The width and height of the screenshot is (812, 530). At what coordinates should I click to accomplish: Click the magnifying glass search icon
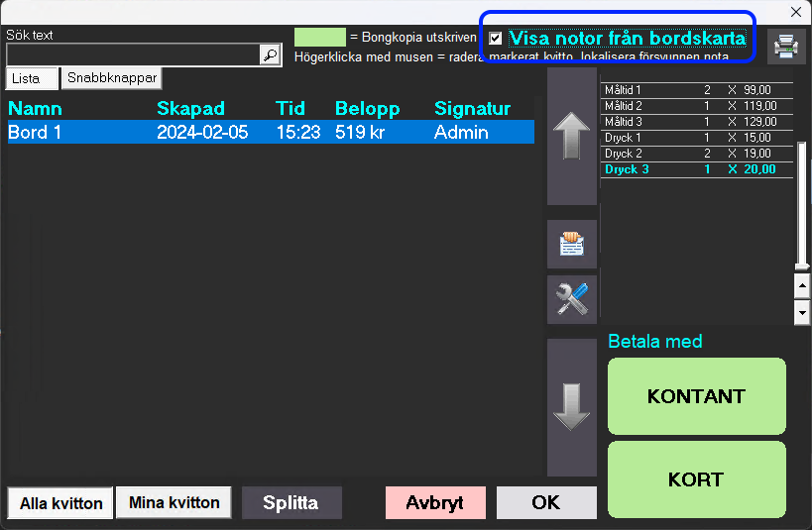click(x=270, y=55)
